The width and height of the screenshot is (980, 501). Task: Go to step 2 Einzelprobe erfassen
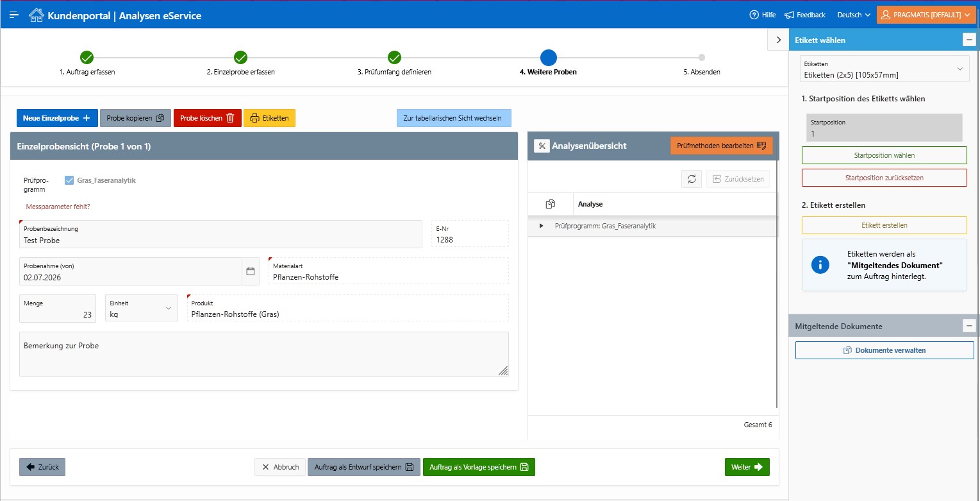(240, 63)
